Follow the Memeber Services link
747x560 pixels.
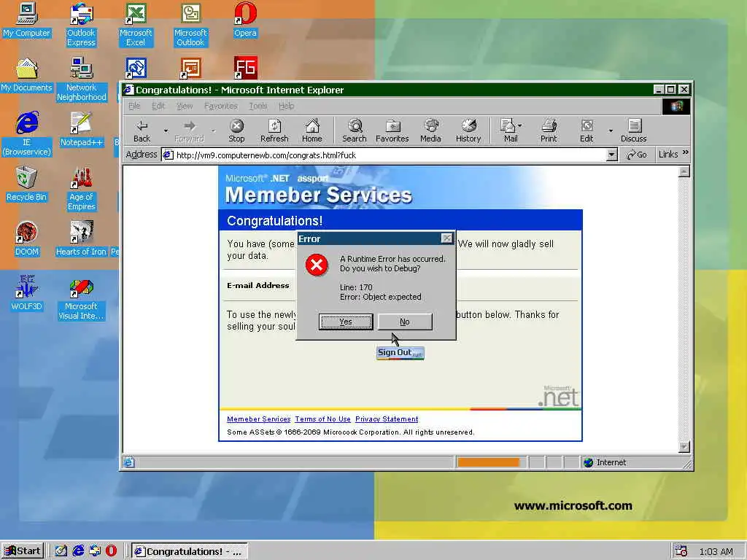259,419
